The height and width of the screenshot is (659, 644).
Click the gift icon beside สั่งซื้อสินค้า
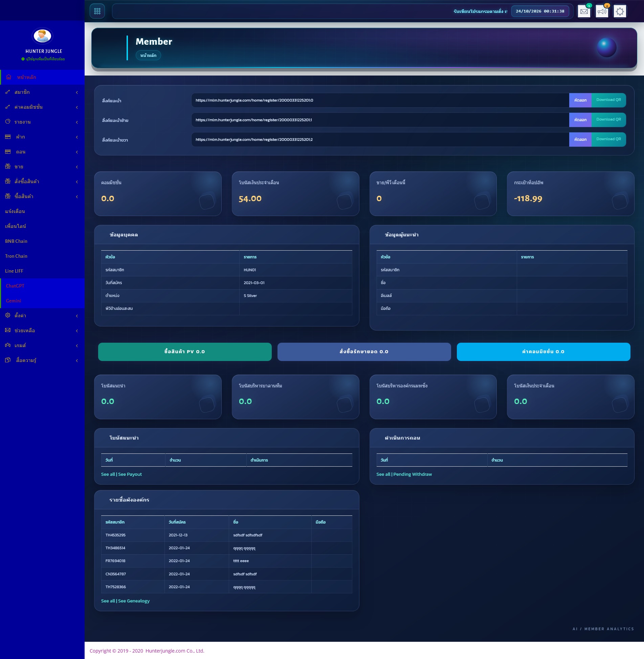point(8,181)
